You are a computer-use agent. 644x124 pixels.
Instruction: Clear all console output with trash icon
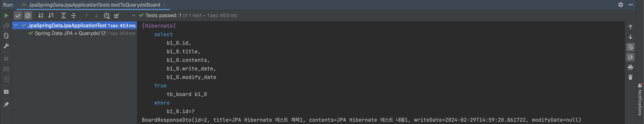coord(630,77)
